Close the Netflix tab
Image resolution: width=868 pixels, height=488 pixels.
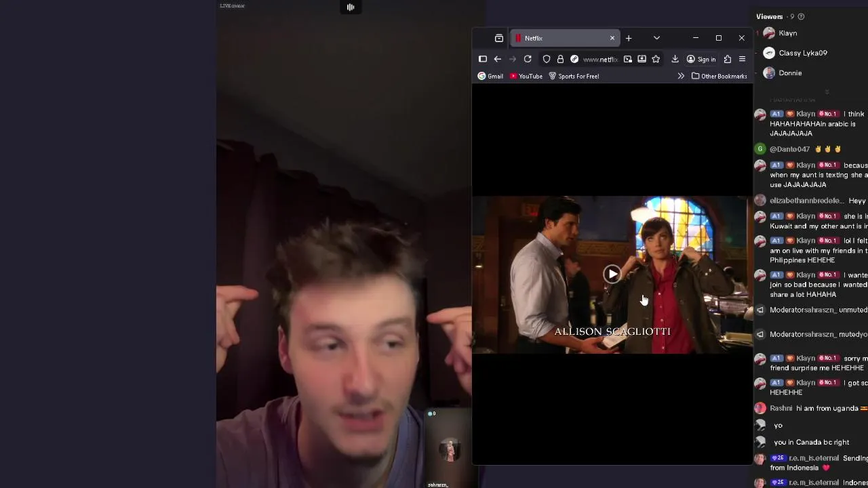[612, 38]
